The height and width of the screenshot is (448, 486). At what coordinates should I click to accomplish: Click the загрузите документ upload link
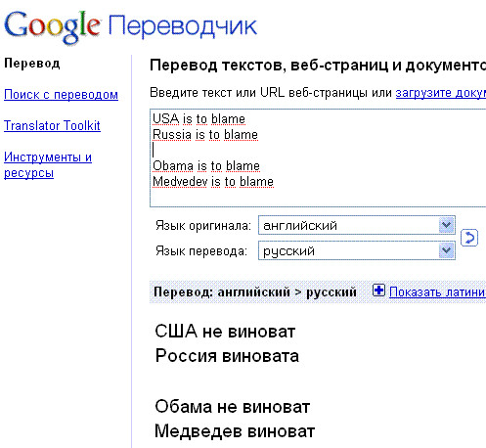tap(441, 93)
